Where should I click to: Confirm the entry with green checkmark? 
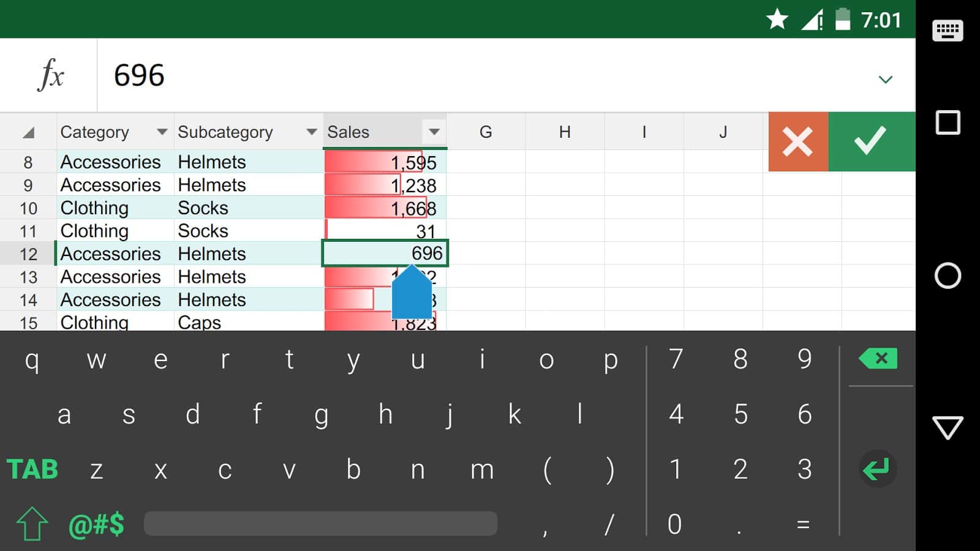870,141
